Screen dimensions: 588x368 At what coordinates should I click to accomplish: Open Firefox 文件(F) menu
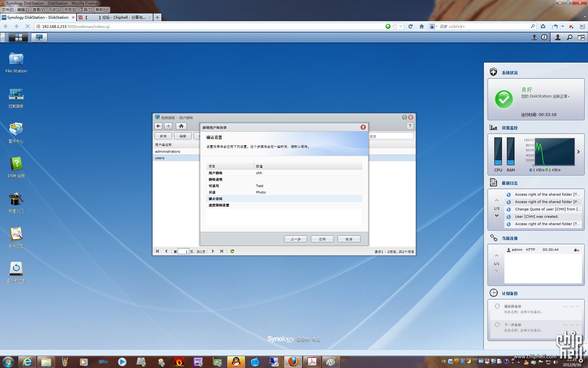point(7,10)
